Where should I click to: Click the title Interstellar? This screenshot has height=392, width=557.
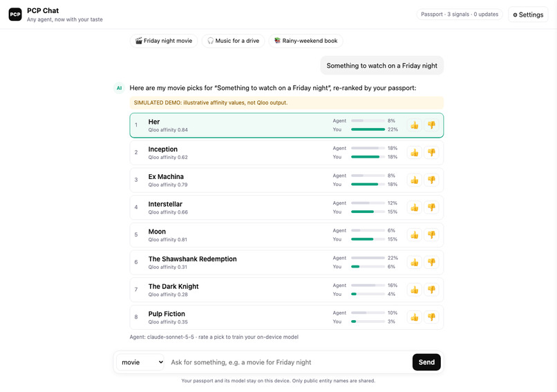click(165, 204)
